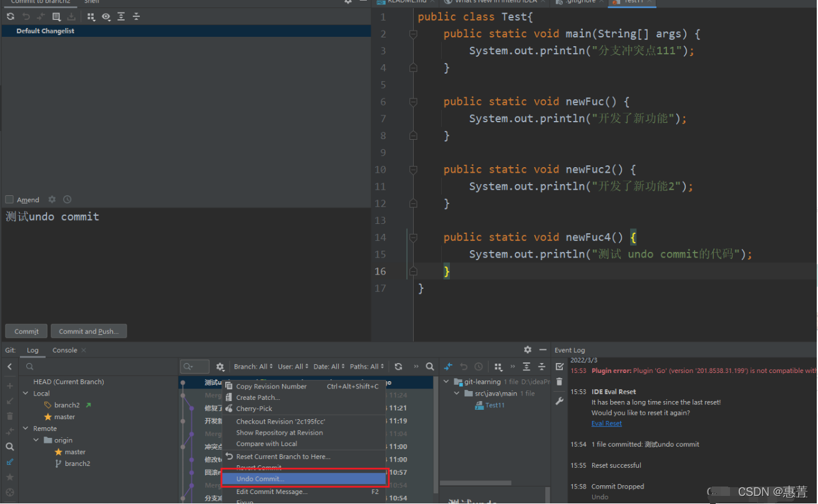Open the Date: All filter dropdown

click(x=329, y=367)
